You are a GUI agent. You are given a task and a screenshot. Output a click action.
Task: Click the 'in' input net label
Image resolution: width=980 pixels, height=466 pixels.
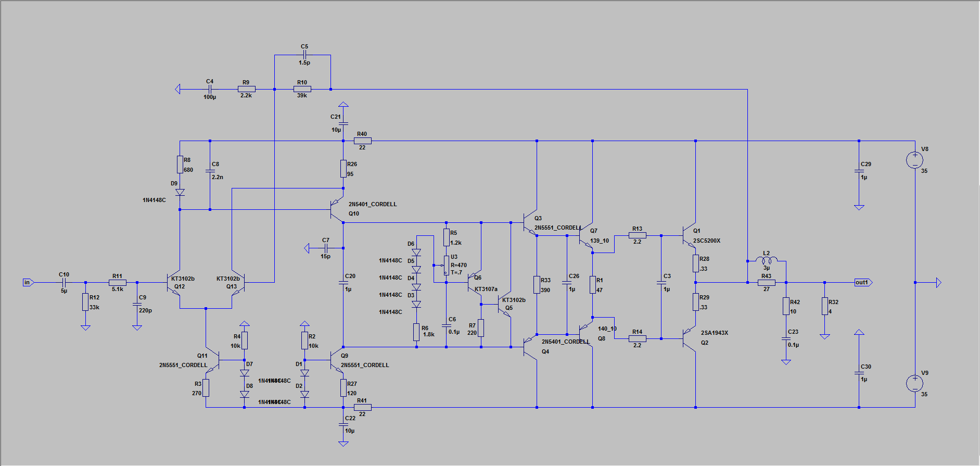[28, 283]
